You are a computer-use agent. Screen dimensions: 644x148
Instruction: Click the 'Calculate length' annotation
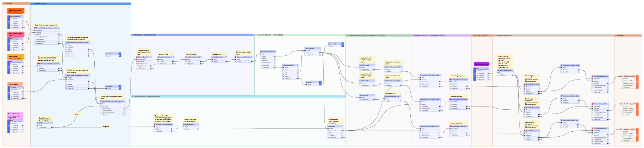220,54
